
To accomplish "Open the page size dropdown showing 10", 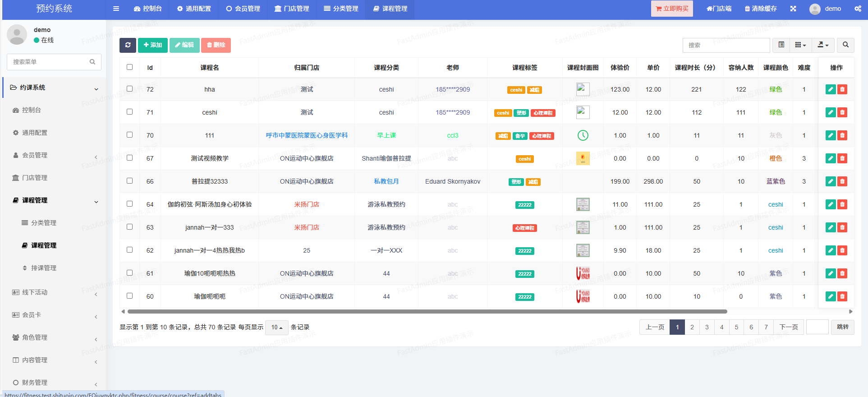I will (277, 328).
